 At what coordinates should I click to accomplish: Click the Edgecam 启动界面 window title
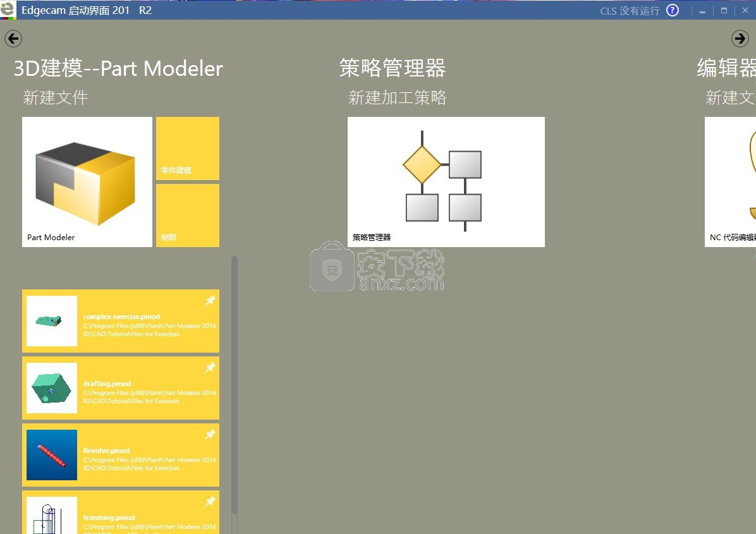87,10
